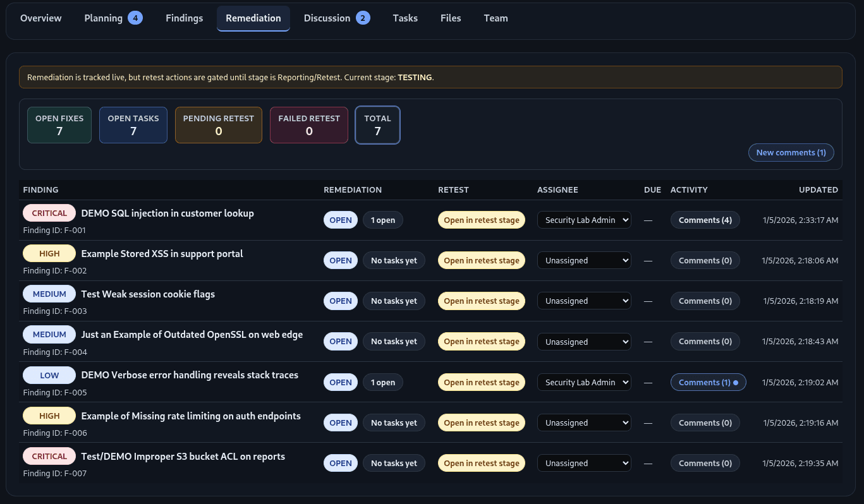The image size is (864, 504).
Task: Filter by Pending Retest card
Action: pyautogui.click(x=218, y=125)
